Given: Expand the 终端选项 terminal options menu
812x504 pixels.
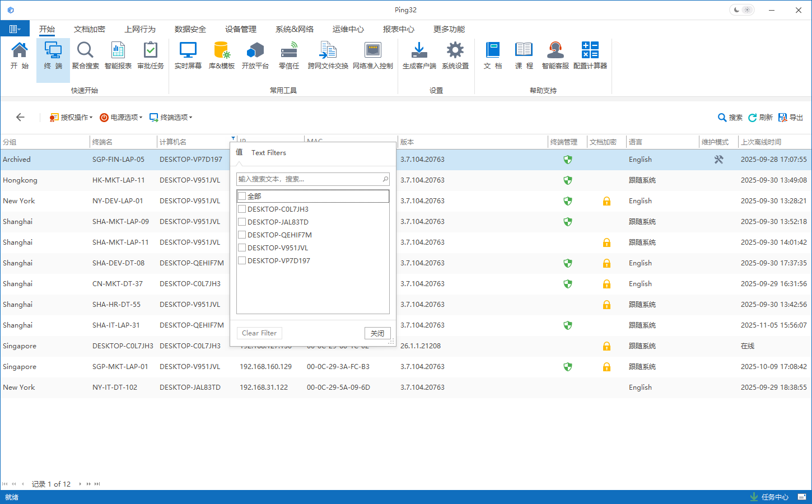Looking at the screenshot, I should point(171,118).
